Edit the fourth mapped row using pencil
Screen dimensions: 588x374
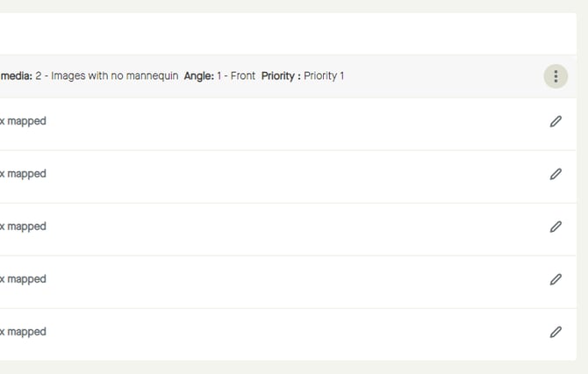point(556,279)
